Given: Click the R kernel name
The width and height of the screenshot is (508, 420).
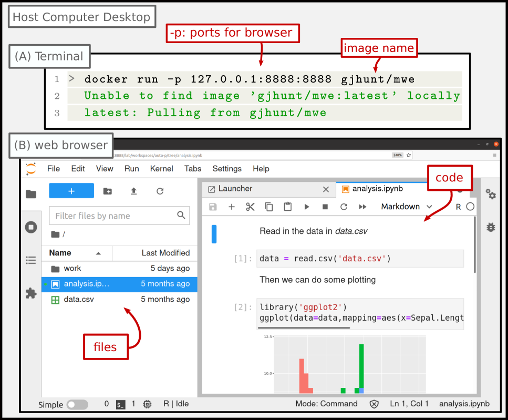Looking at the screenshot, I should [459, 207].
